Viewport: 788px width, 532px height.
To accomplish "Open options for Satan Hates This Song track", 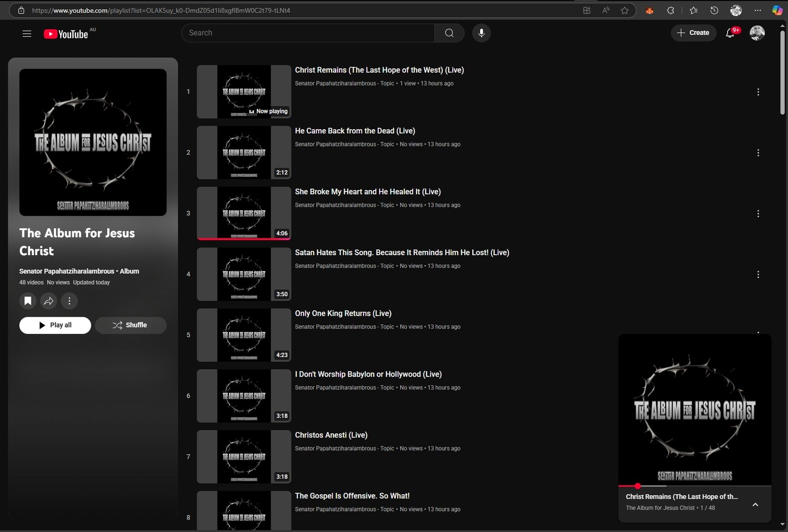I will point(758,275).
